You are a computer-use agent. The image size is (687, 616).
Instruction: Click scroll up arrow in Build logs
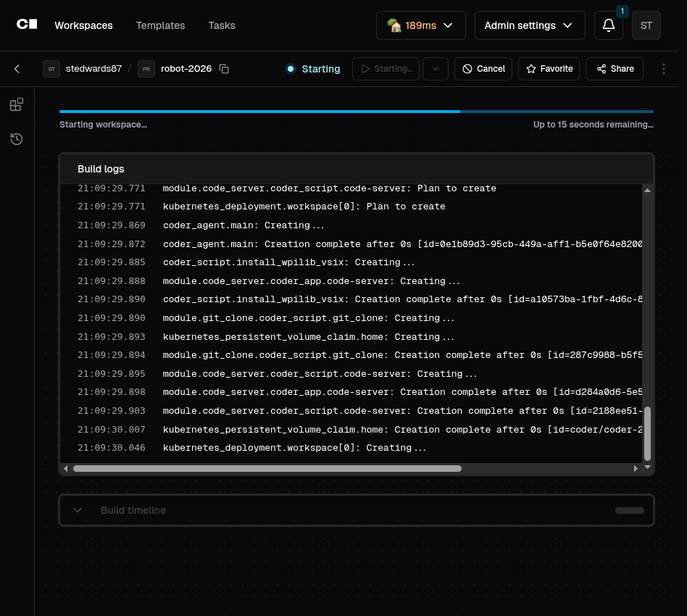click(647, 191)
